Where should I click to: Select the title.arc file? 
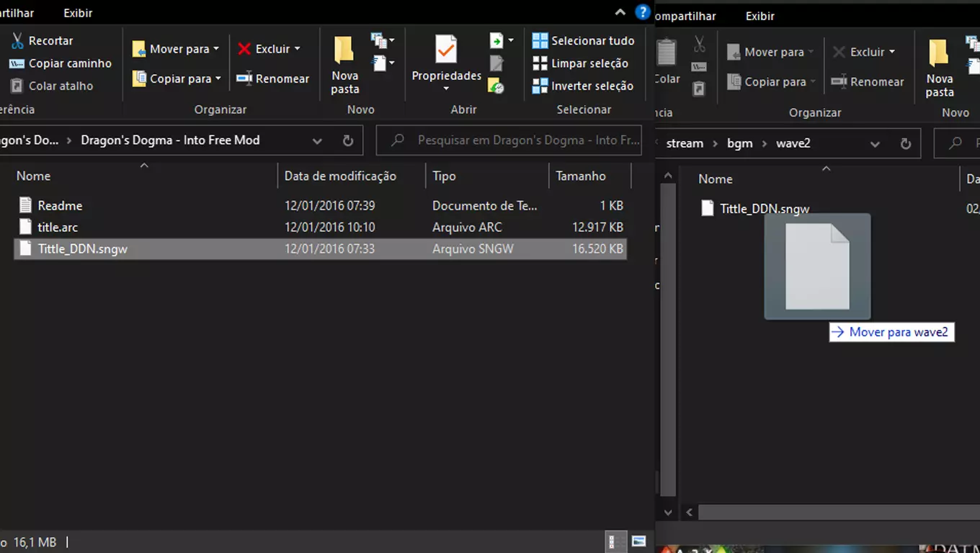pos(320,228)
